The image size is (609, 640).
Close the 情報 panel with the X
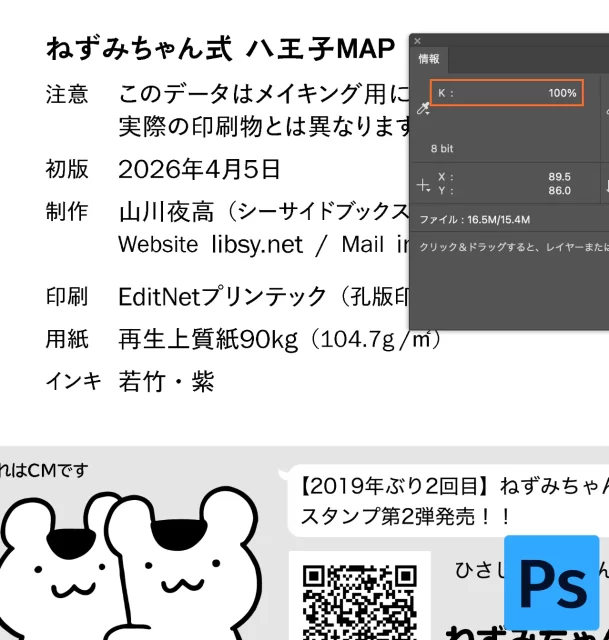(418, 41)
